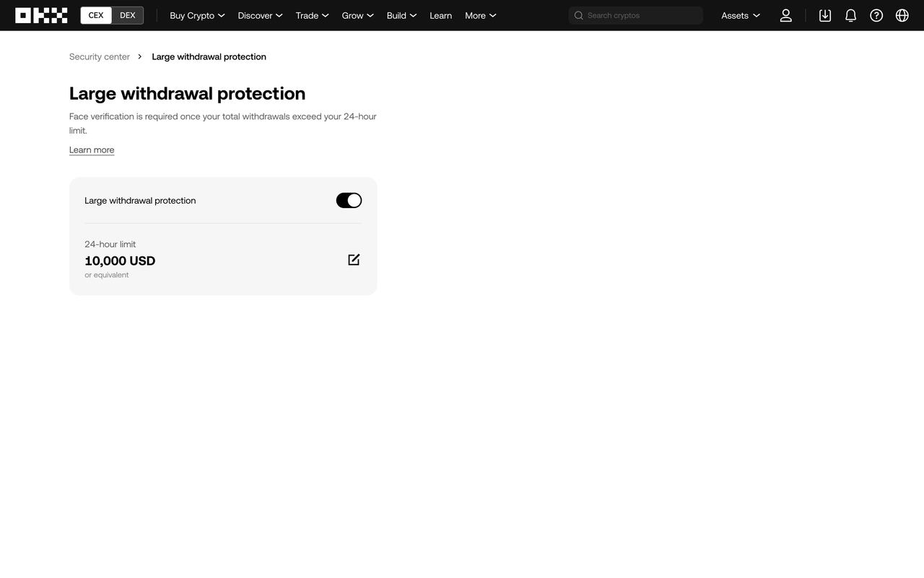Expand the Grow menu

(x=357, y=15)
